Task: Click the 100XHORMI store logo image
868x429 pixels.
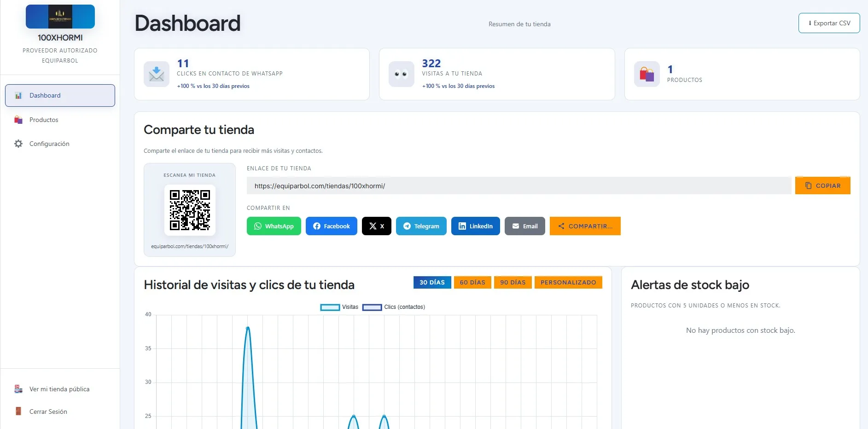Action: pos(60,17)
